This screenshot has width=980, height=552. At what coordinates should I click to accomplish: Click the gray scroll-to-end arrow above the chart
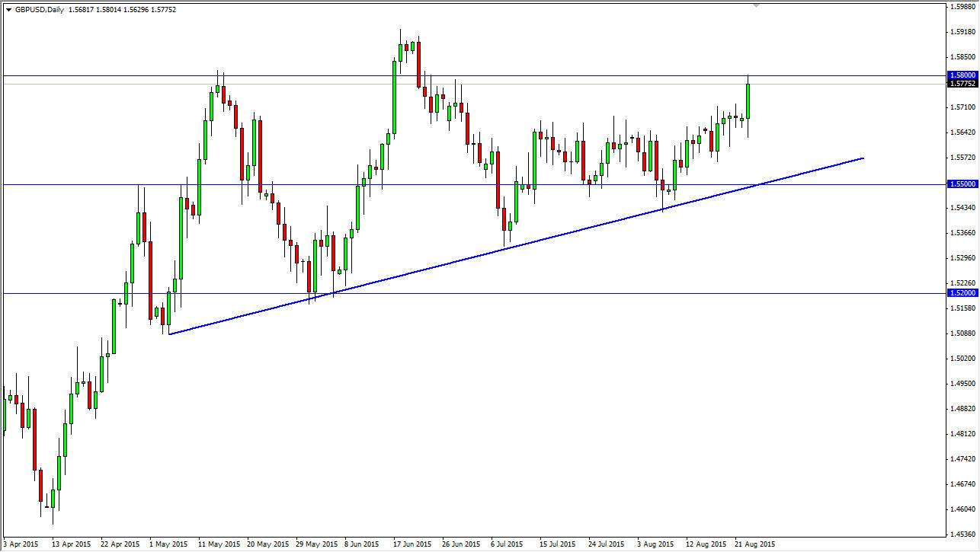(x=756, y=6)
